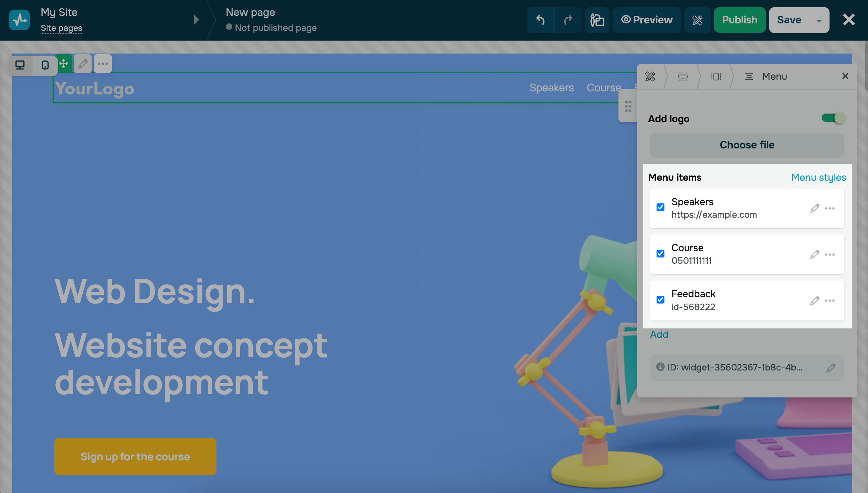Click the Publish button
868x493 pixels.
tap(739, 20)
